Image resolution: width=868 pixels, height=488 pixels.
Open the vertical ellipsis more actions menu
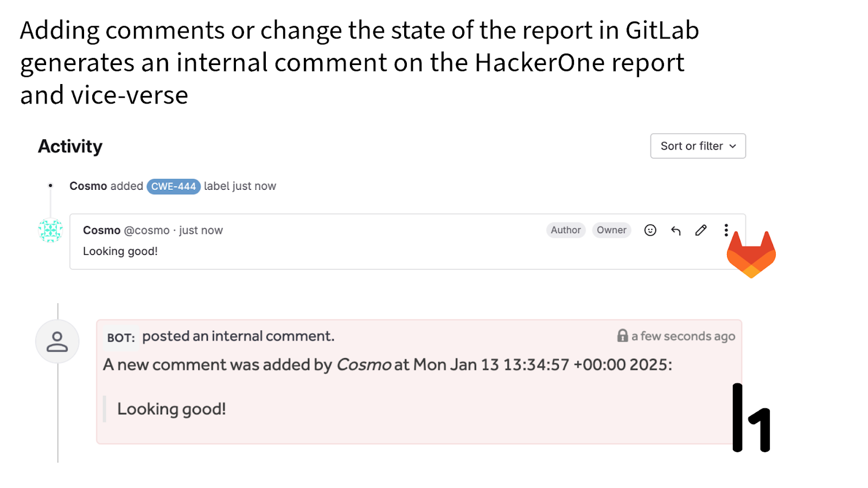coord(726,230)
